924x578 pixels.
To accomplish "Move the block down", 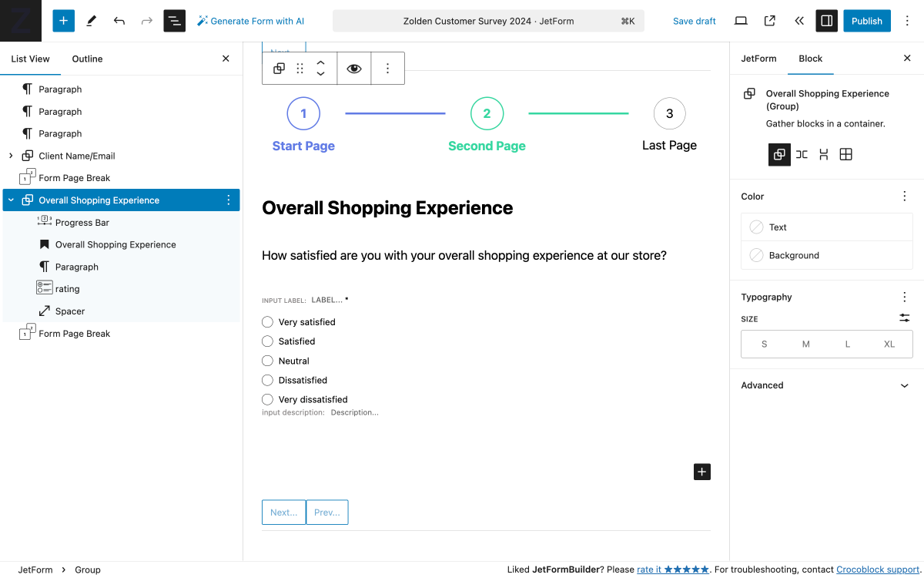I will (x=320, y=74).
